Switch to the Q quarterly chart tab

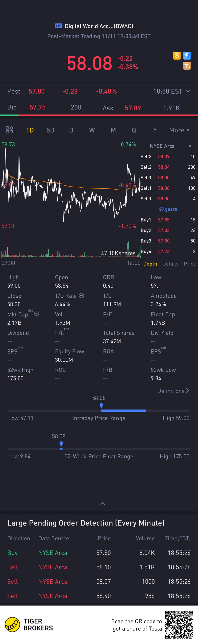coord(134,130)
